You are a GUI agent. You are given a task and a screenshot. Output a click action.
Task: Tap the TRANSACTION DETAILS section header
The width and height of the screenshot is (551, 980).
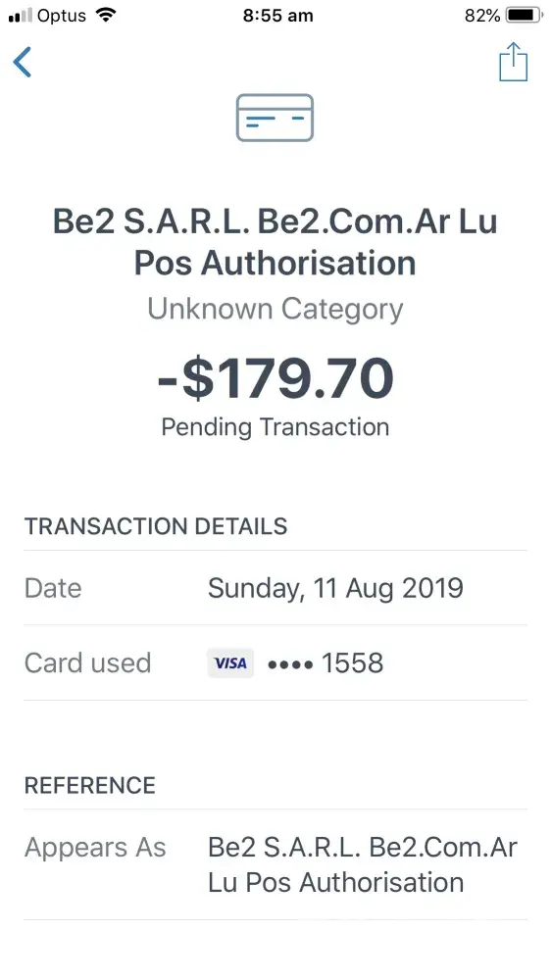(x=156, y=526)
